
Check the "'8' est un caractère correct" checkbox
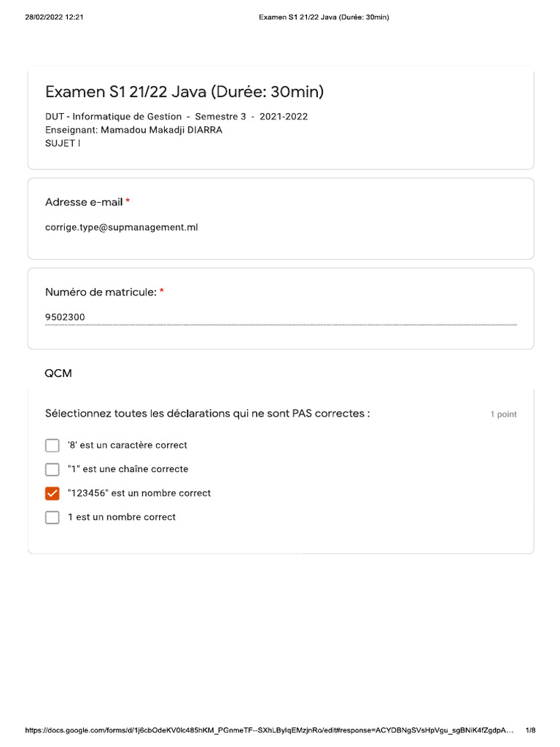pyautogui.click(x=52, y=446)
